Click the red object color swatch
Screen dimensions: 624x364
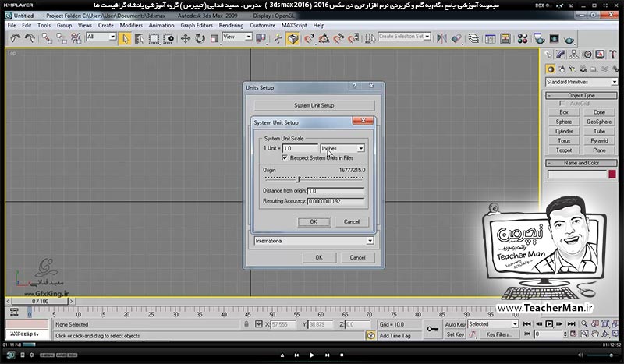(x=612, y=174)
